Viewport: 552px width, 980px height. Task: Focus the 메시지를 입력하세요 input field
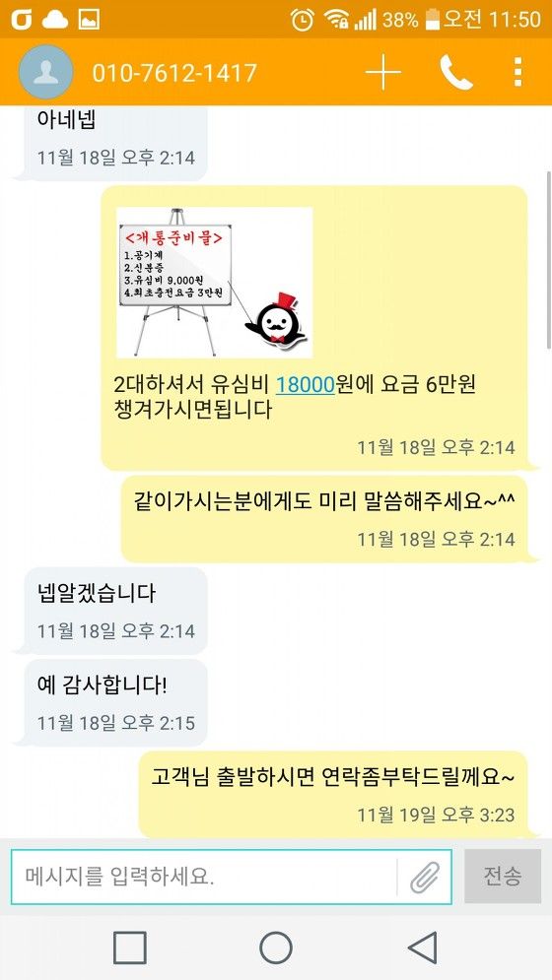[x=204, y=877]
